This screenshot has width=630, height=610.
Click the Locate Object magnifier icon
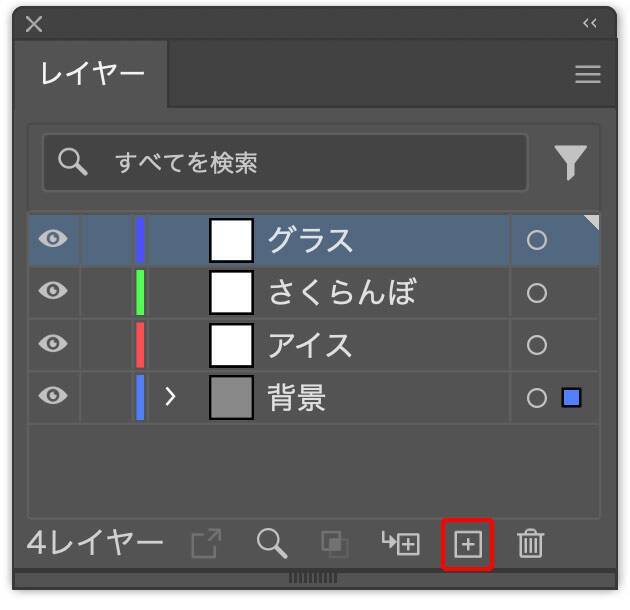pyautogui.click(x=271, y=543)
